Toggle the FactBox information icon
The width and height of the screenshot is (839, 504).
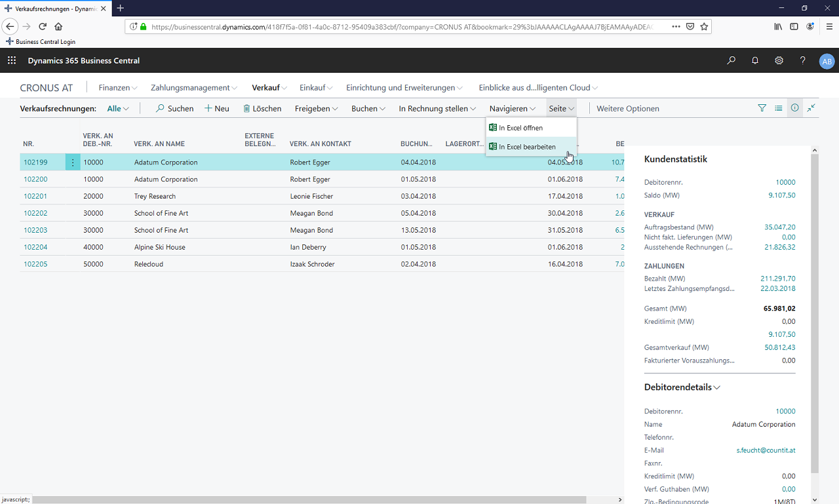[x=795, y=108]
